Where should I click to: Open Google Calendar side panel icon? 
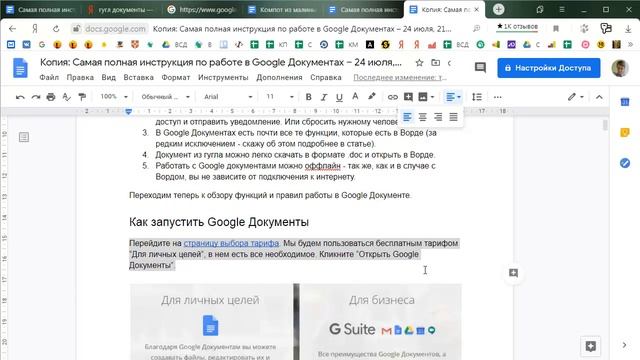tap(625, 102)
